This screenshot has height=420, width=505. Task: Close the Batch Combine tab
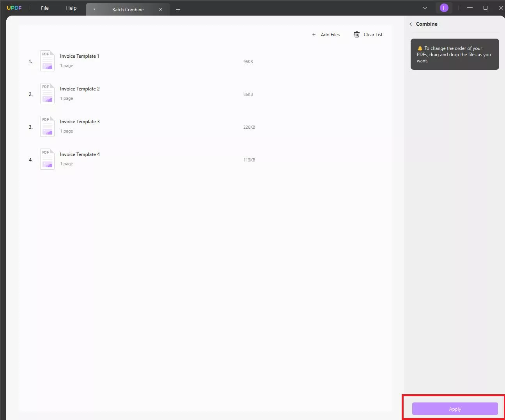coord(161,9)
